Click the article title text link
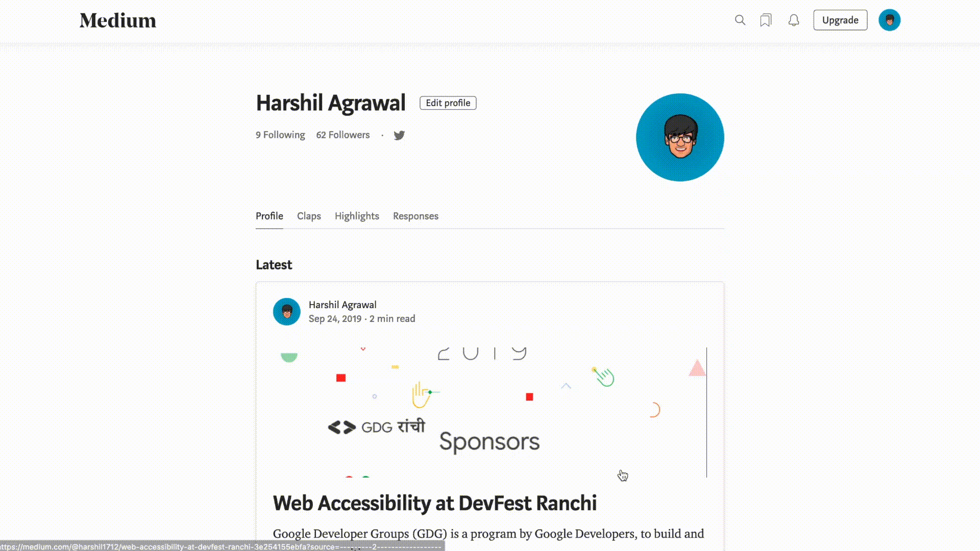Screen dimensions: 980x551 [434, 503]
